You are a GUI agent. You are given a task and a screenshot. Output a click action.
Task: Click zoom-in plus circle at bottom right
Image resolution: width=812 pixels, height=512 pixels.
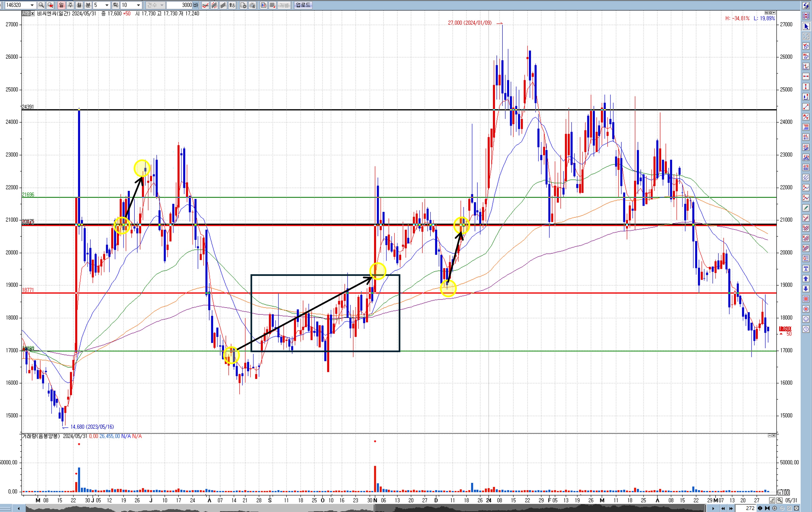pyautogui.click(x=775, y=508)
